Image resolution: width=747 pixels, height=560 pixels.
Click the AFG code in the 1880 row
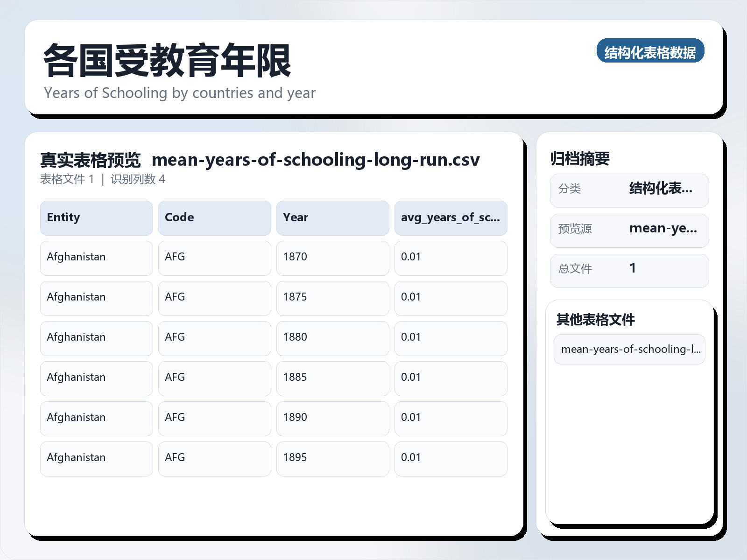tap(214, 338)
